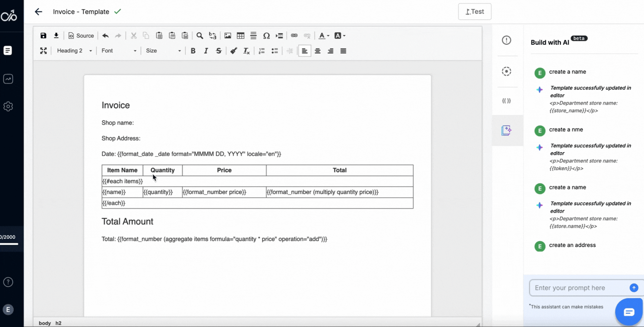Toggle Bold formatting

[x=193, y=51]
